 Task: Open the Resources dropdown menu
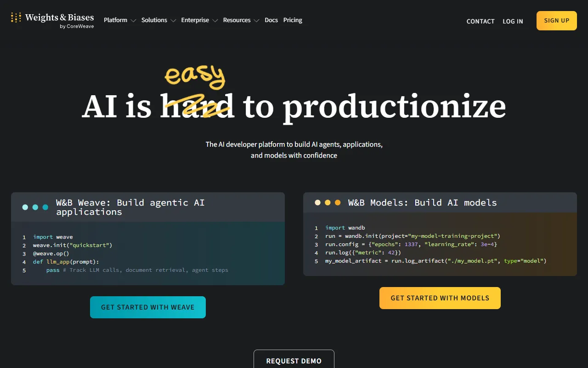pyautogui.click(x=241, y=20)
